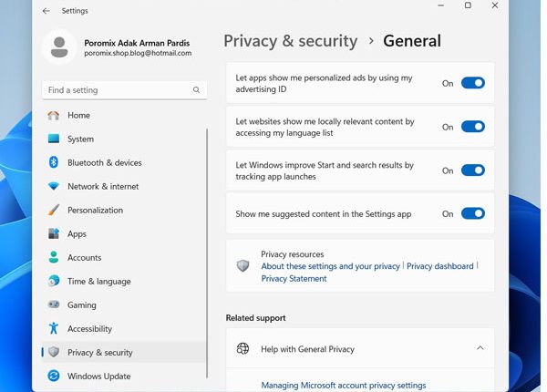The height and width of the screenshot is (392, 547).
Task: Turn off personalized ads advertising ID toggle
Action: pos(472,83)
